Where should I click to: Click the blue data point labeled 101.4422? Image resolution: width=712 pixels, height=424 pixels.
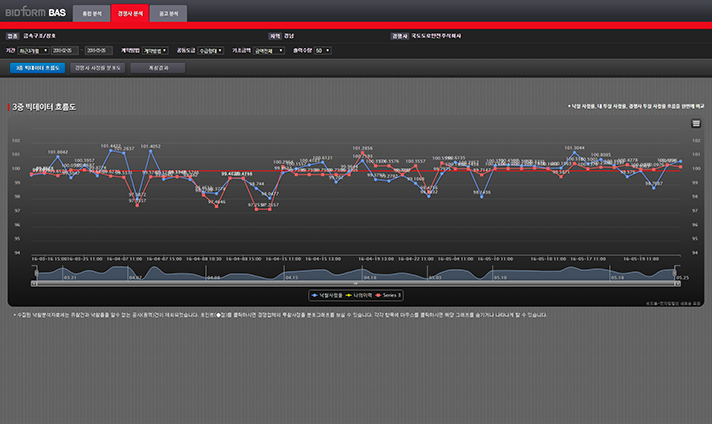[111, 151]
